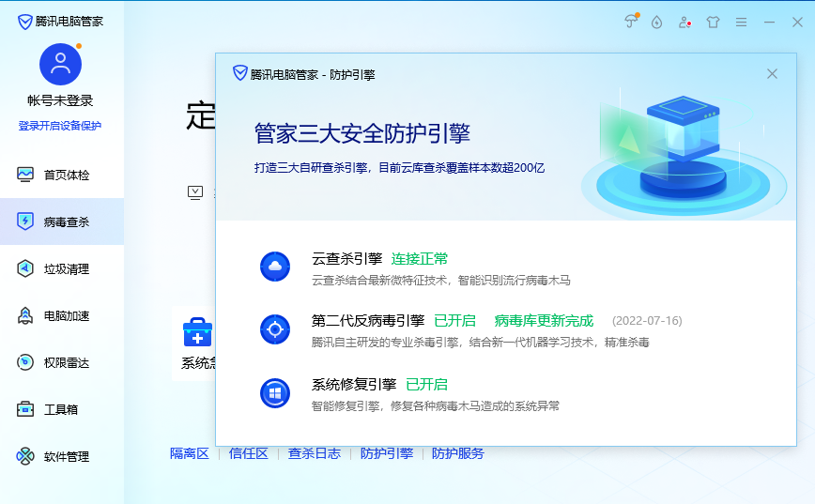The height and width of the screenshot is (504, 815).
Task: Open 权限雷达 in the sidebar
Action: (x=62, y=362)
